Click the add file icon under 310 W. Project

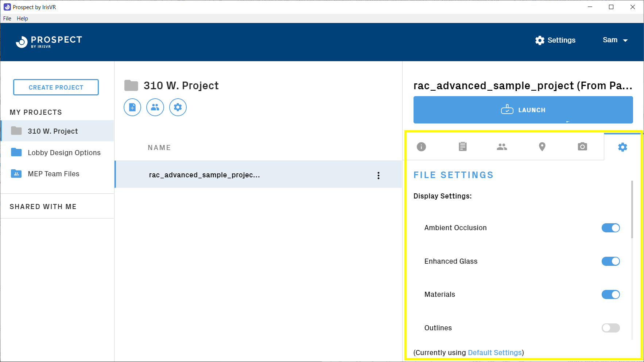[x=132, y=107]
